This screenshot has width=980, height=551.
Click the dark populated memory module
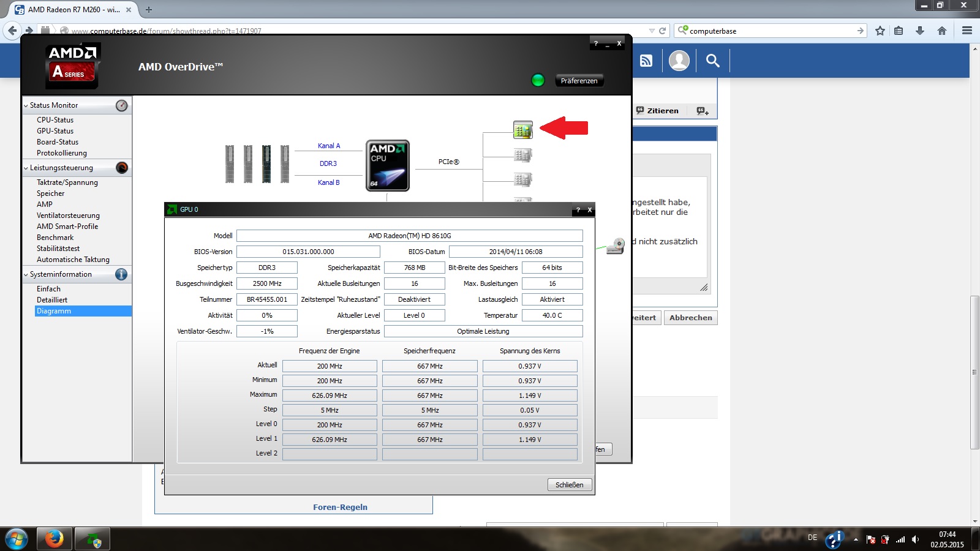pos(266,163)
